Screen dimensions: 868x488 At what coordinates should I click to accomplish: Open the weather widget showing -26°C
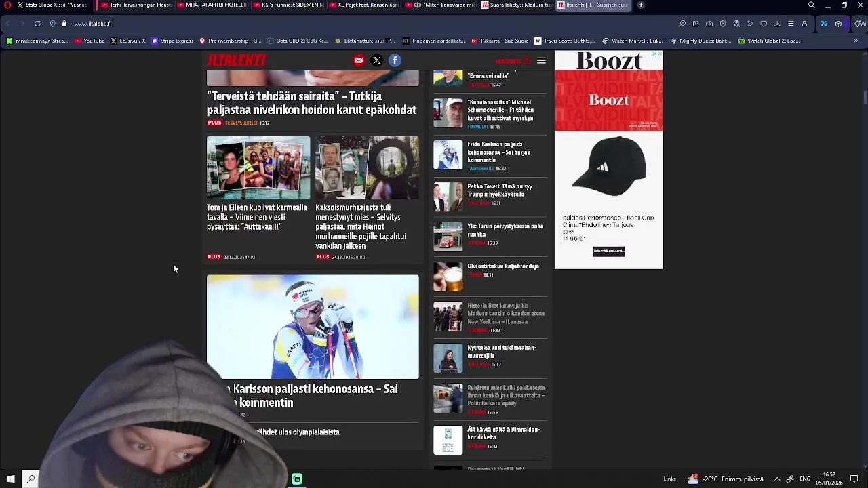726,479
